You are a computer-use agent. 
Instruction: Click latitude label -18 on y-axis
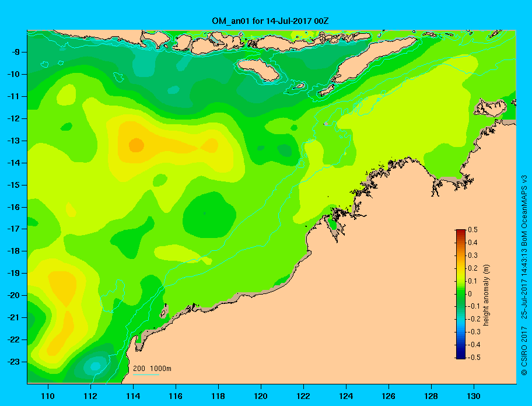tap(13, 251)
